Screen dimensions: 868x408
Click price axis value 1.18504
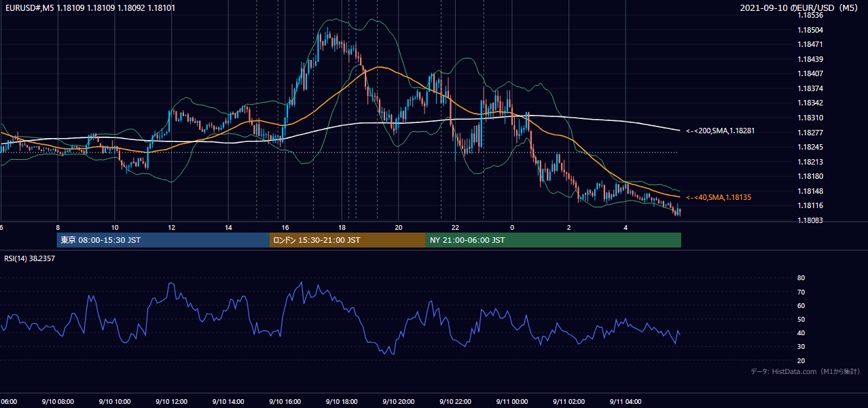[811, 30]
